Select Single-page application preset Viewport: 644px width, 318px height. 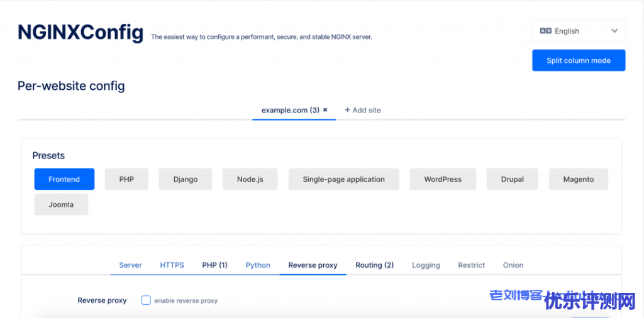343,179
